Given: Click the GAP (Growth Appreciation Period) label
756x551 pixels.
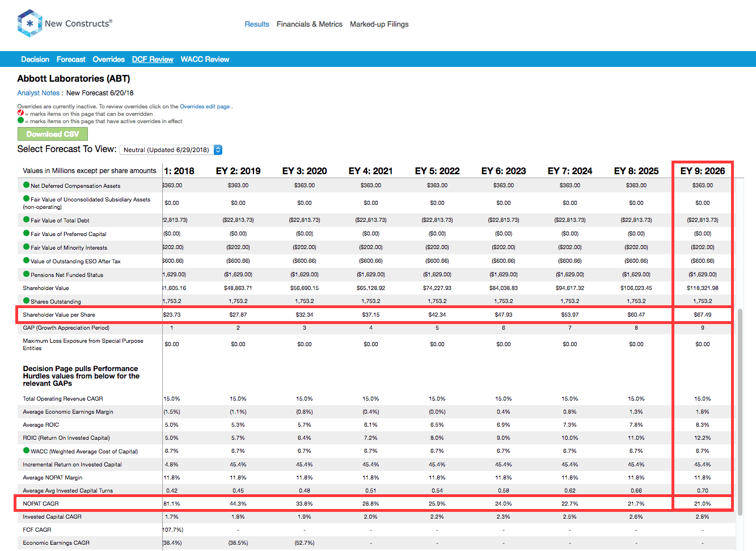Looking at the screenshot, I should [66, 327].
